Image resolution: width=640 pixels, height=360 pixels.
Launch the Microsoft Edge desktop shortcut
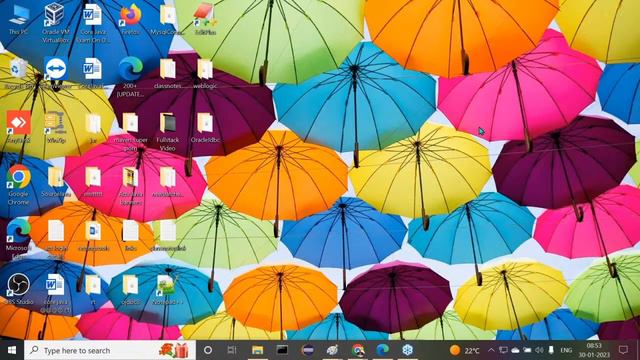pyautogui.click(x=18, y=239)
